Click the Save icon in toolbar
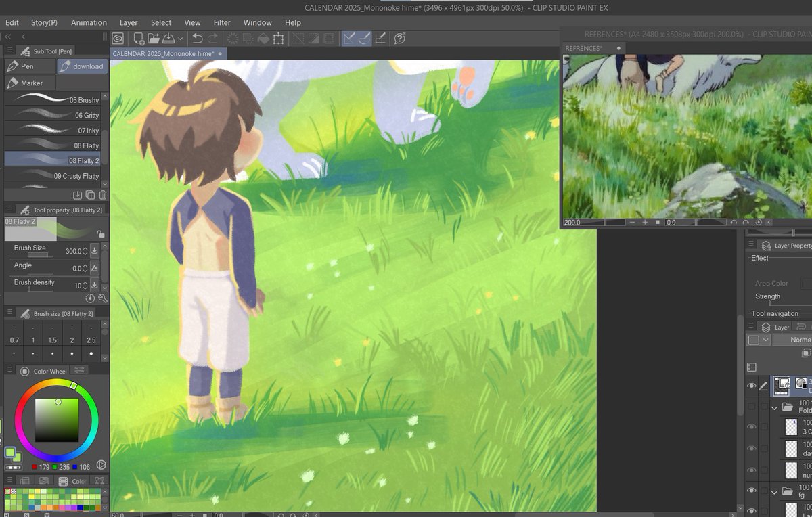The image size is (812, 517). (168, 39)
